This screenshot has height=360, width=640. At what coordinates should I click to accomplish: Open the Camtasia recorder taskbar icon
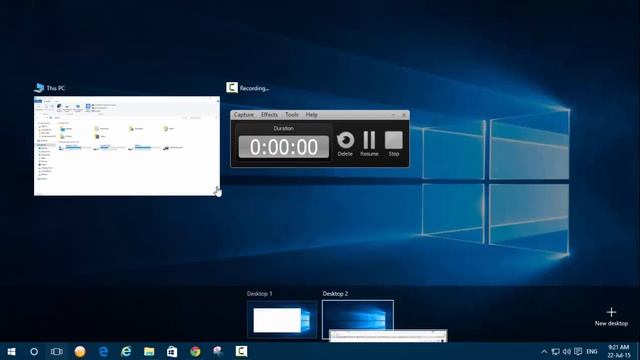click(241, 351)
